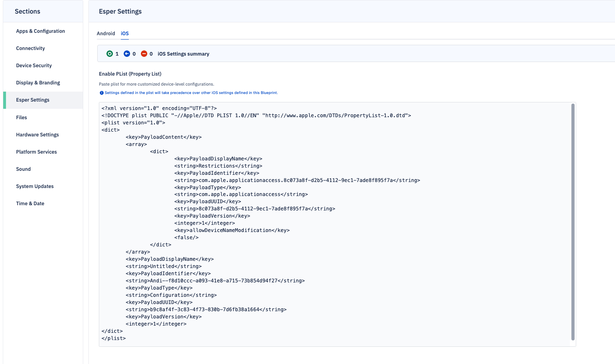
Task: Open Platform Services section
Action: click(36, 152)
